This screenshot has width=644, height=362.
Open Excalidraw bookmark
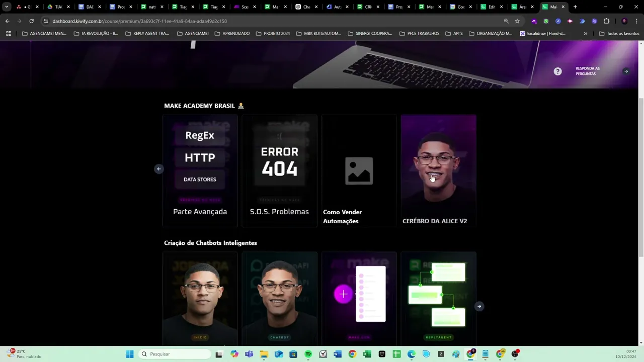[x=542, y=33]
